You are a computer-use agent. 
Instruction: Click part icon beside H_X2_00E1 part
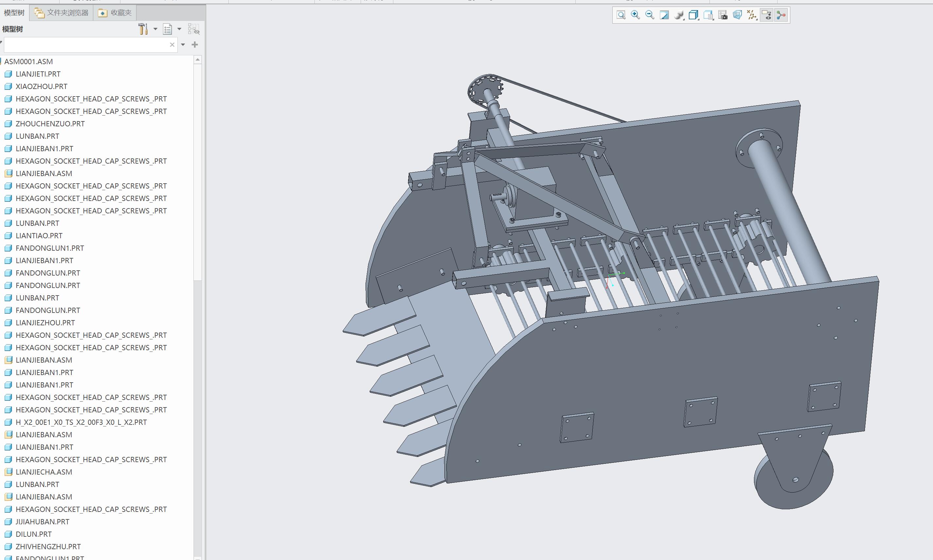pos(8,422)
